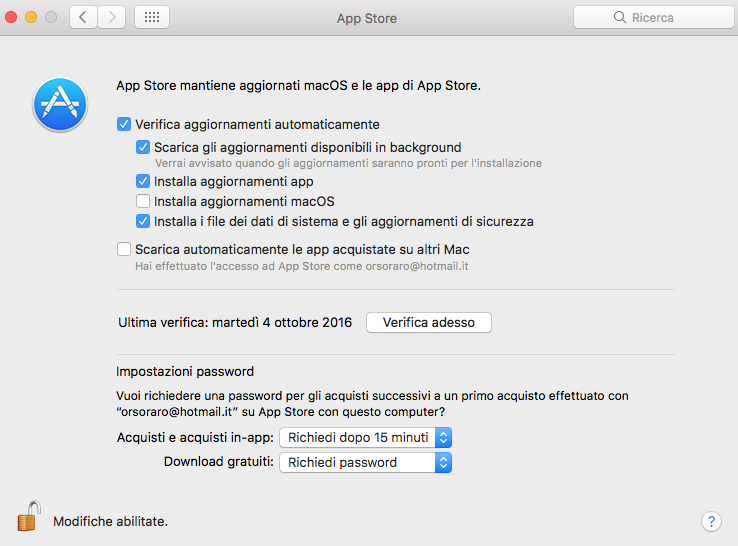Screen dimensions: 738x546
Task: Disable Scarica gli aggiornamenti disponibili in background
Action: (143, 147)
